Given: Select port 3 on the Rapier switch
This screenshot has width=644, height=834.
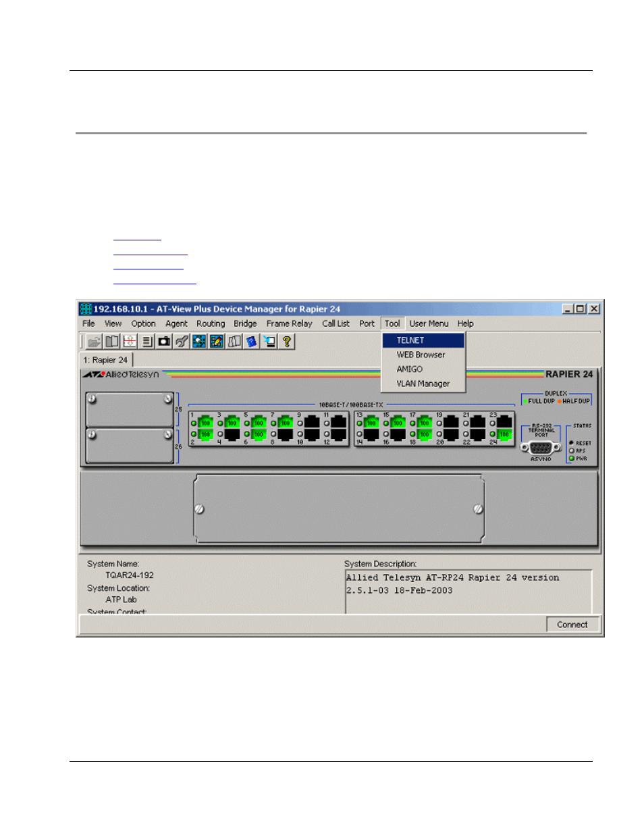Looking at the screenshot, I should click(232, 423).
